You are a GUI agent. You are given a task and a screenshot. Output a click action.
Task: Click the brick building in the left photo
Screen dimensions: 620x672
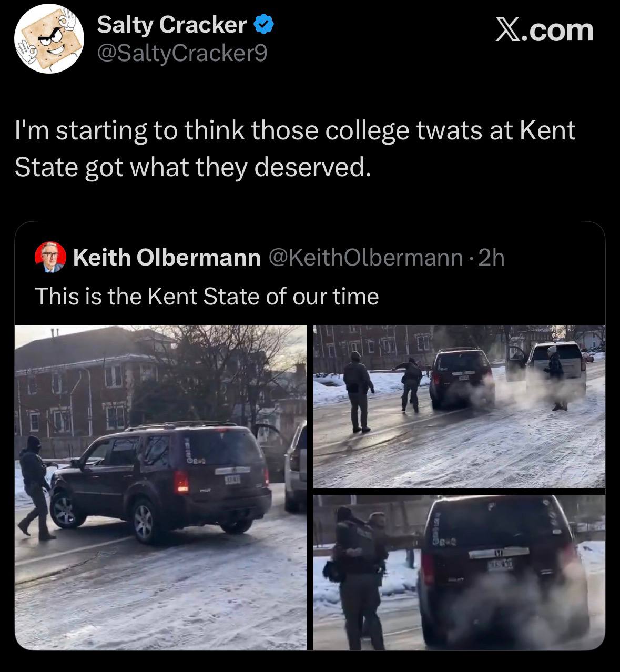pyautogui.click(x=79, y=389)
